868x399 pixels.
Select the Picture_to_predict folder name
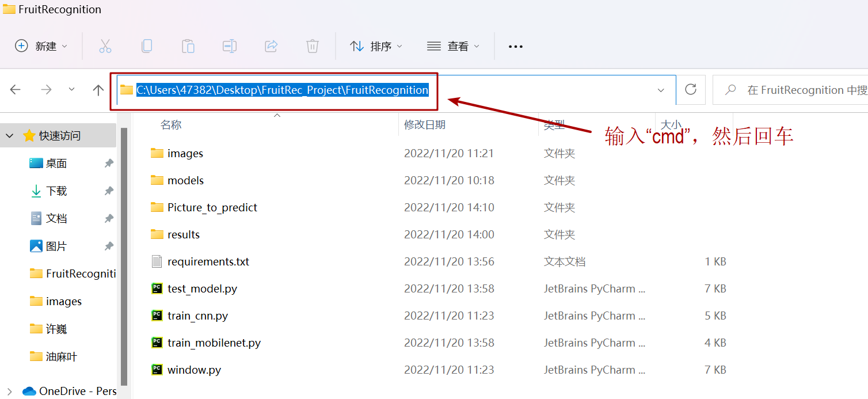click(x=212, y=207)
